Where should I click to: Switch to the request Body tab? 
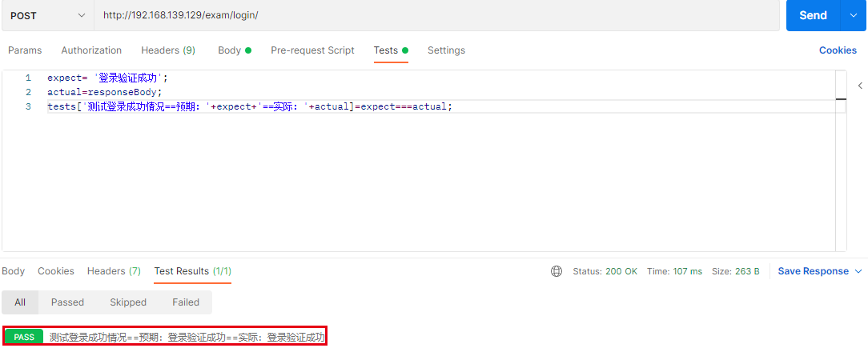(x=234, y=50)
